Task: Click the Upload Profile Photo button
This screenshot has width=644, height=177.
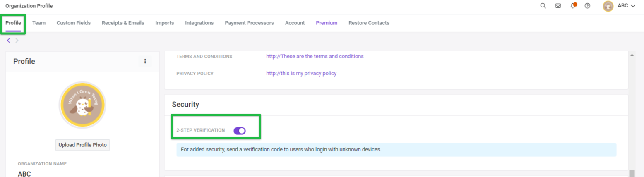Action: click(x=83, y=145)
